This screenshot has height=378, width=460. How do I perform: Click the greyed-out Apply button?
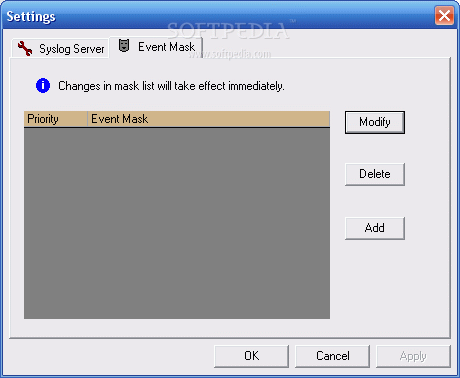coord(413,356)
